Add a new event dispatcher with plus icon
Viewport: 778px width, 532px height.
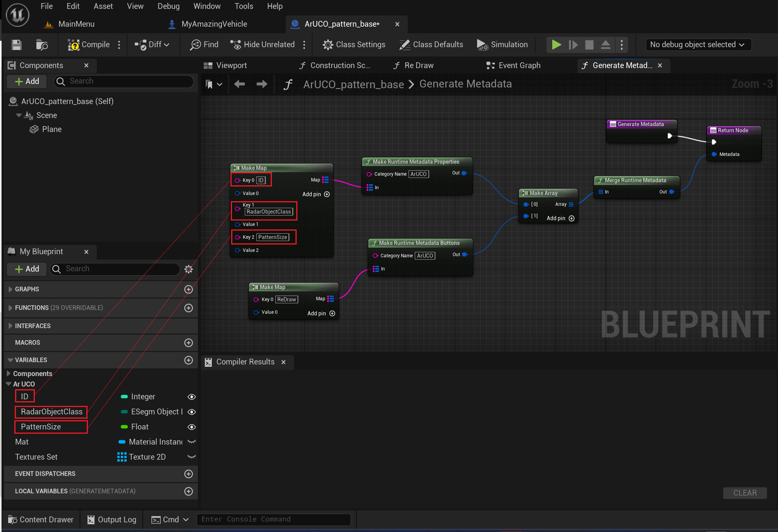click(x=189, y=474)
